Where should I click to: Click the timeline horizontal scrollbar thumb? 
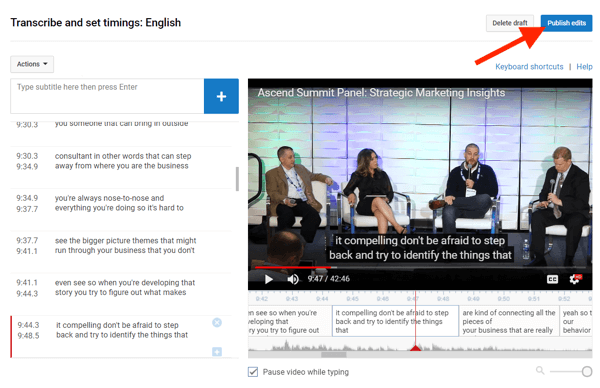[x=334, y=355]
